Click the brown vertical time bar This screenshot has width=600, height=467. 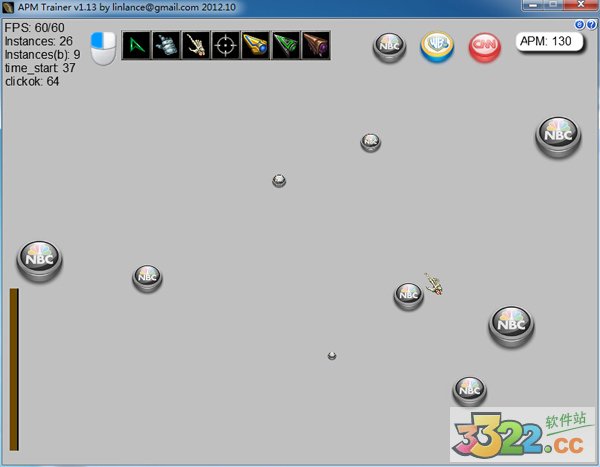14,369
